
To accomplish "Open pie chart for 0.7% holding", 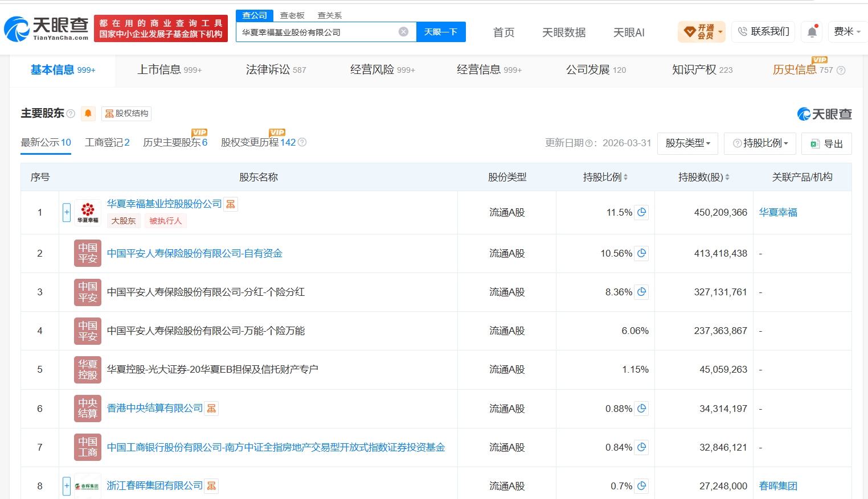I will [641, 486].
